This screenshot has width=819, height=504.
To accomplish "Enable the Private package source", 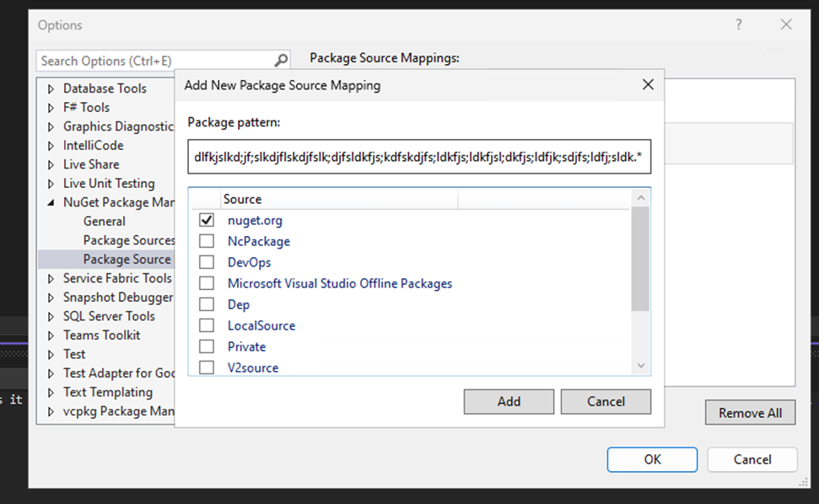I will pyautogui.click(x=207, y=346).
